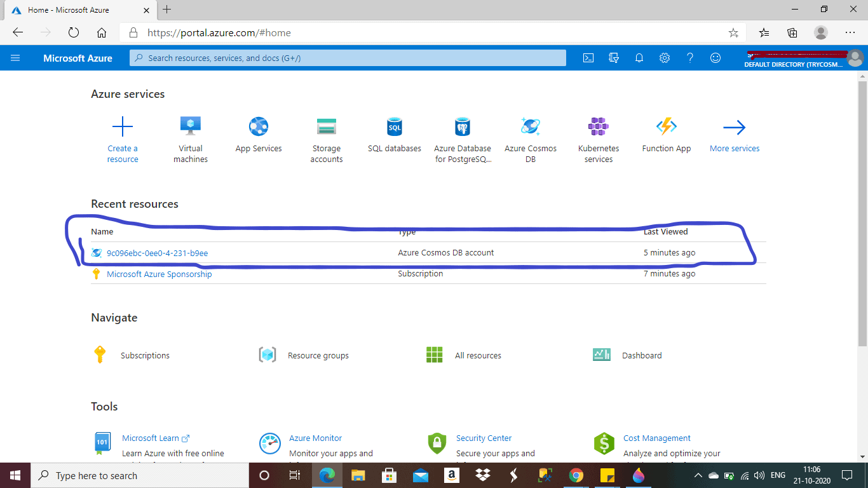Open Google Chrome from the taskbar

point(576,475)
